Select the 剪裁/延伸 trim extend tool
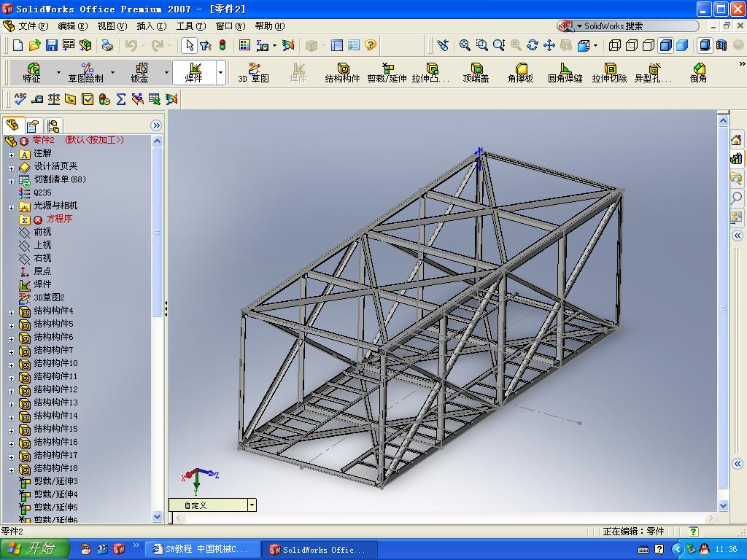747x560 pixels. (387, 73)
